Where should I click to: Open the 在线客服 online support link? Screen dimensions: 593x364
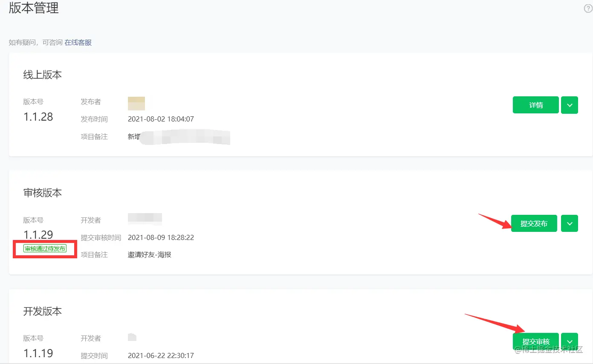(78, 43)
